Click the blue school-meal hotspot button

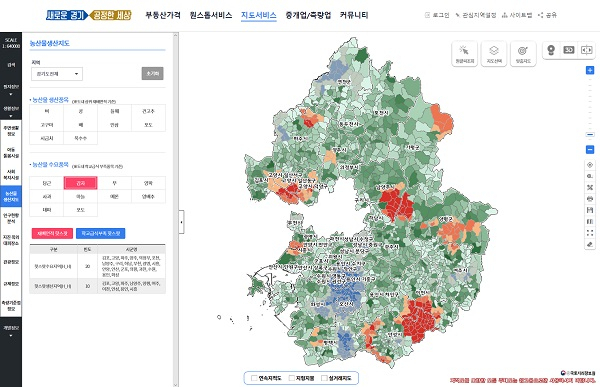100,233
